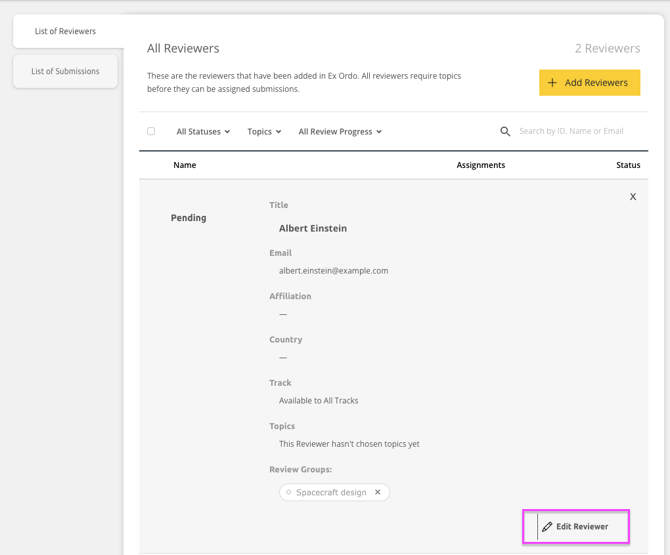Click the albert.einstein@example.com email address

click(x=333, y=271)
